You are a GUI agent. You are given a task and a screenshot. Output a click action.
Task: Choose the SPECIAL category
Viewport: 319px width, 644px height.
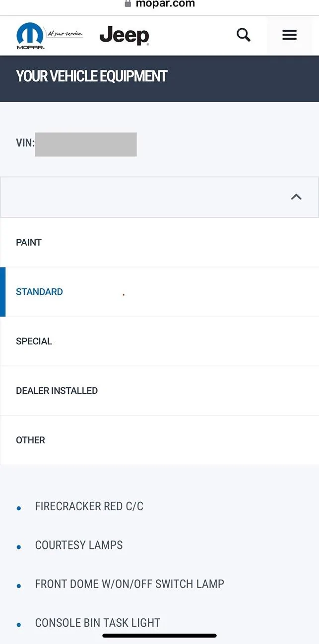159,341
